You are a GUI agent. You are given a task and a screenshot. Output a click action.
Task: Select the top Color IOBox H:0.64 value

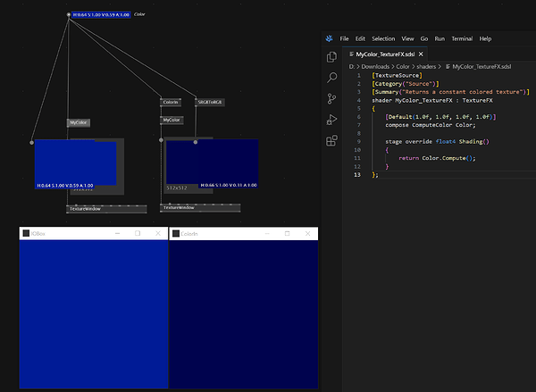(x=101, y=14)
